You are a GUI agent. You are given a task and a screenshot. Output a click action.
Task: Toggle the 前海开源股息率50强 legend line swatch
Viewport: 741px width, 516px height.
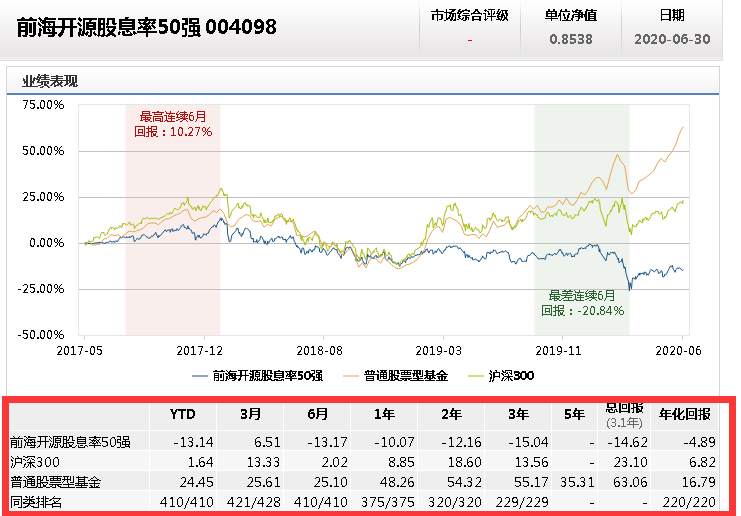pyautogui.click(x=200, y=376)
